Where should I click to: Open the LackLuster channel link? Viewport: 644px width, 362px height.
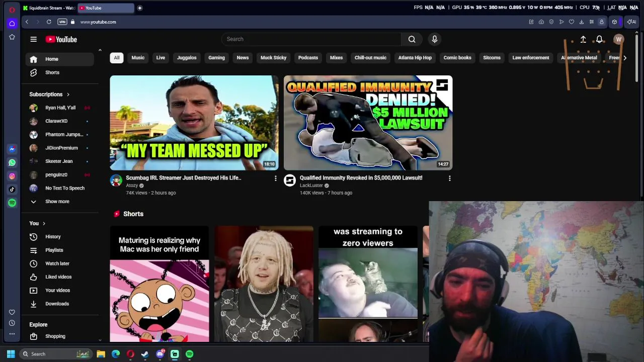pyautogui.click(x=311, y=186)
